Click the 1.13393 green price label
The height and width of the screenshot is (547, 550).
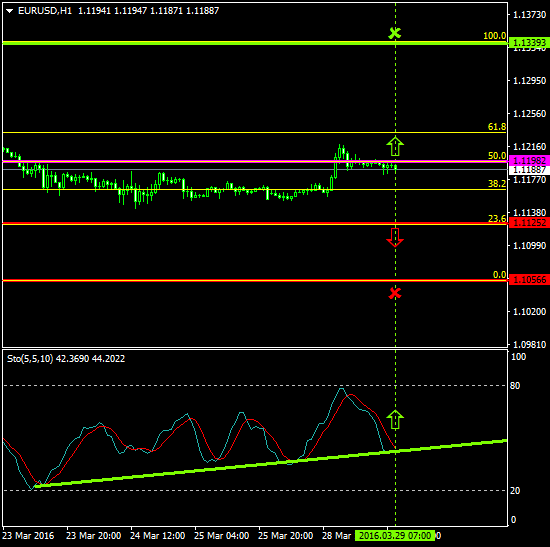click(529, 43)
